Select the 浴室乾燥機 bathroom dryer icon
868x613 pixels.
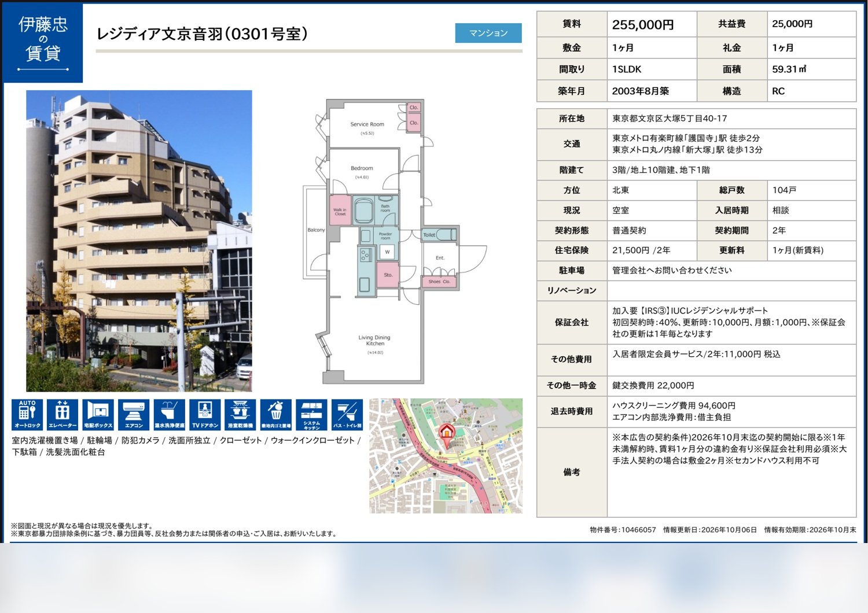(x=240, y=415)
